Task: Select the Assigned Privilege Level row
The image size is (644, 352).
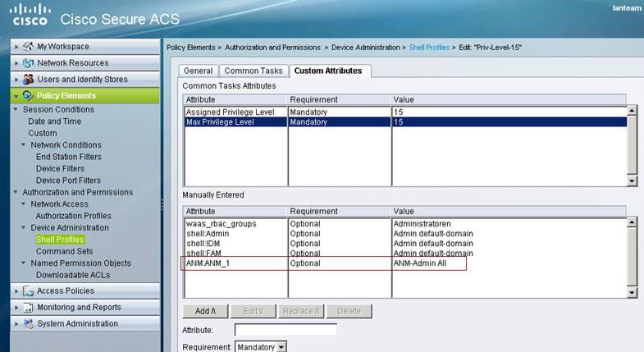Action: pos(405,112)
